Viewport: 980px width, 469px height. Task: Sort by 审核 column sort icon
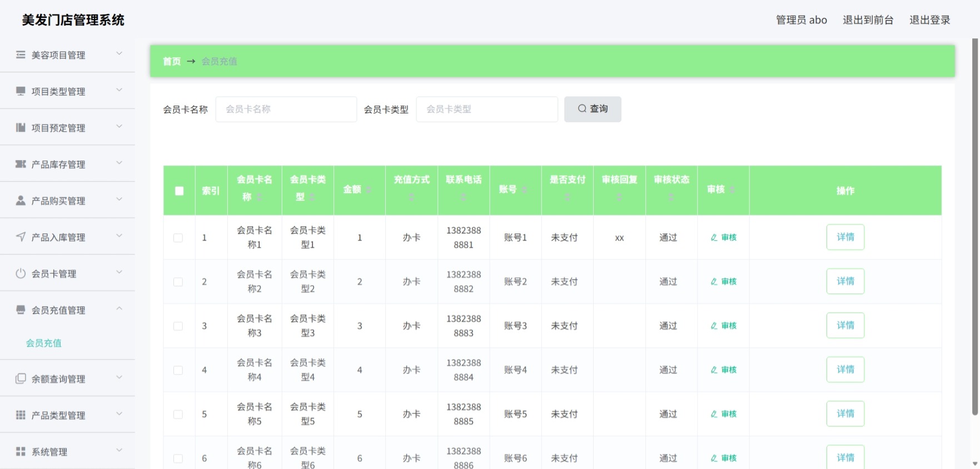coord(732,190)
